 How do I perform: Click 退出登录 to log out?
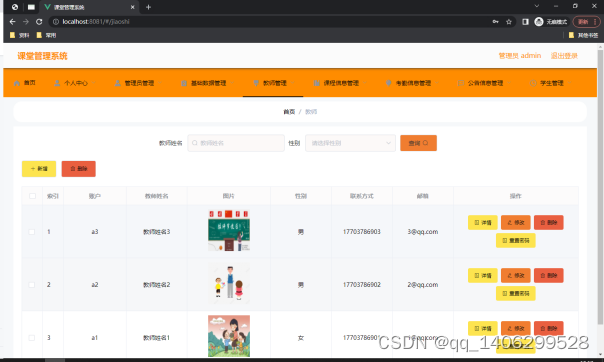point(564,56)
